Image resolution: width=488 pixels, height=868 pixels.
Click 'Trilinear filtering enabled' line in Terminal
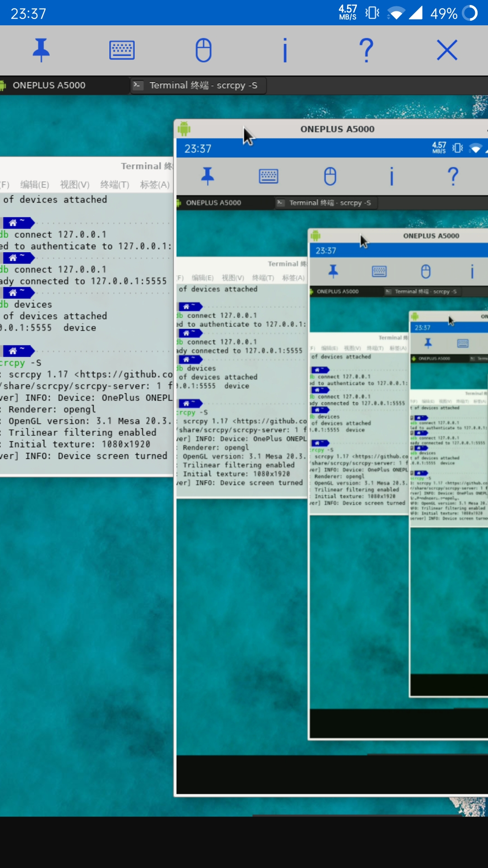[x=78, y=433]
